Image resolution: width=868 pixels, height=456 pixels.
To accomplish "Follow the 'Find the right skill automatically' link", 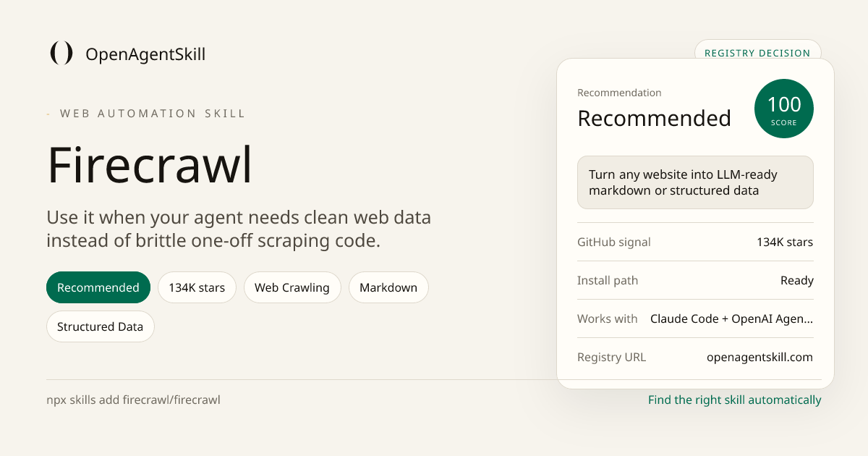I will coord(735,400).
